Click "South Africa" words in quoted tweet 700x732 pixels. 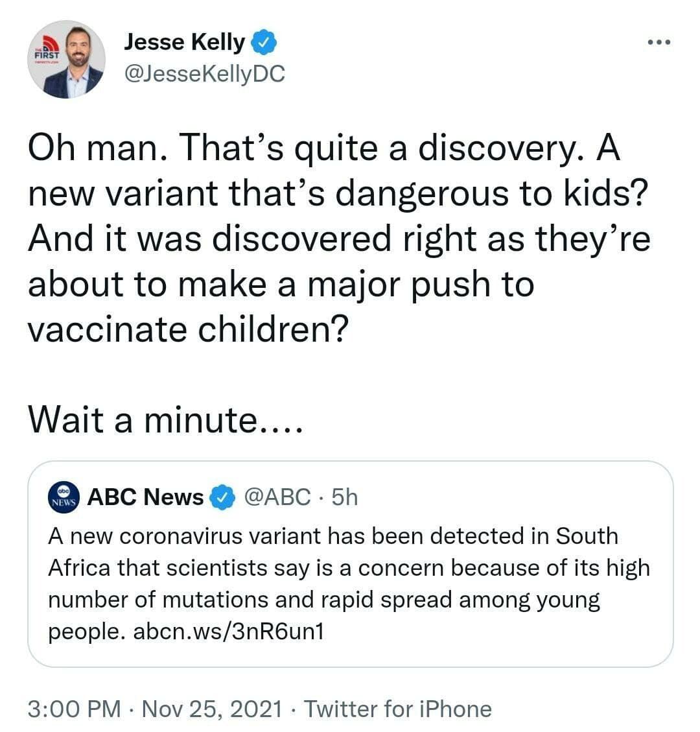coord(587,537)
